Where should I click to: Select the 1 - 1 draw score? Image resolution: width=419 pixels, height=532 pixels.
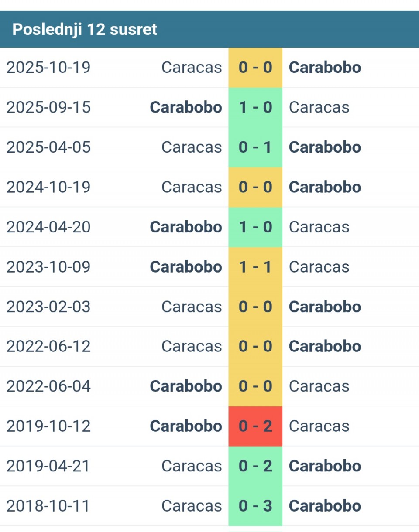(x=255, y=267)
